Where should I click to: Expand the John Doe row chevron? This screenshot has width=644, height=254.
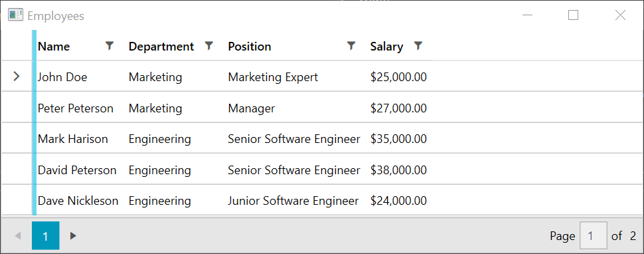point(17,76)
